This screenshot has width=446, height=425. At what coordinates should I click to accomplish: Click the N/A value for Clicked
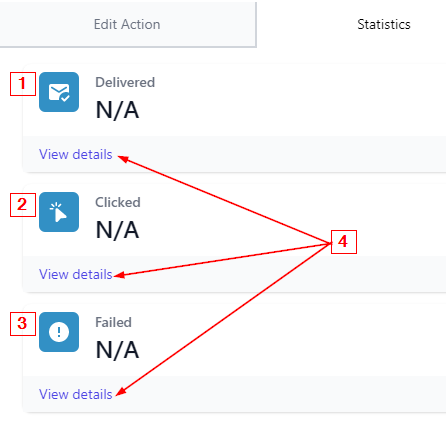pyautogui.click(x=117, y=230)
